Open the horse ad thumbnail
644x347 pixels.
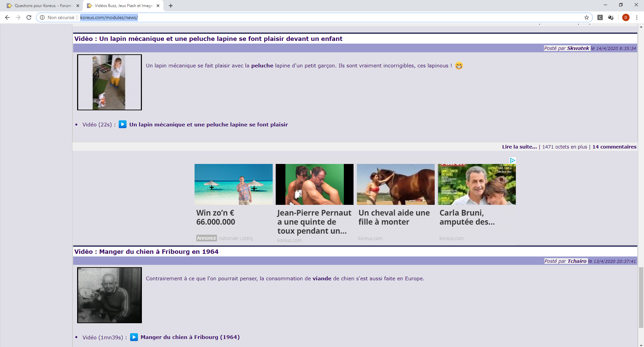point(395,184)
